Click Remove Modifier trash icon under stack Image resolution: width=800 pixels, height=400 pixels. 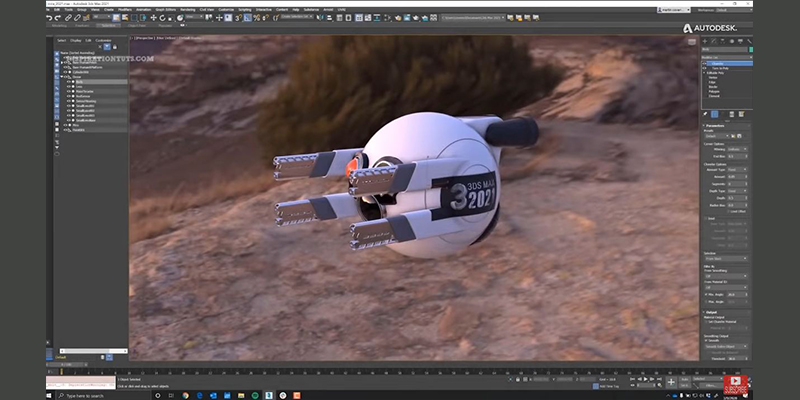coord(732,114)
